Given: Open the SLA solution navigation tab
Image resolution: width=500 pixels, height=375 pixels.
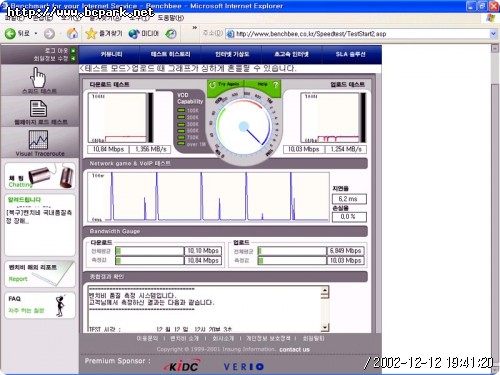Looking at the screenshot, I should [351, 54].
